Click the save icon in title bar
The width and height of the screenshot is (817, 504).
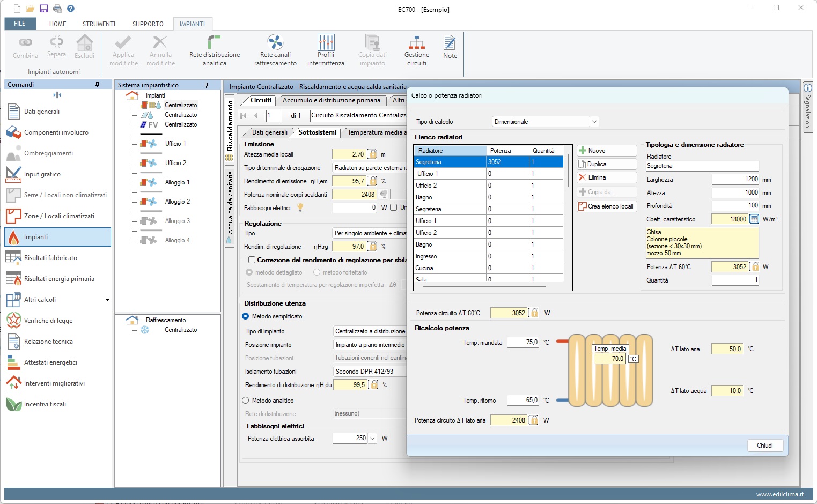tap(44, 9)
